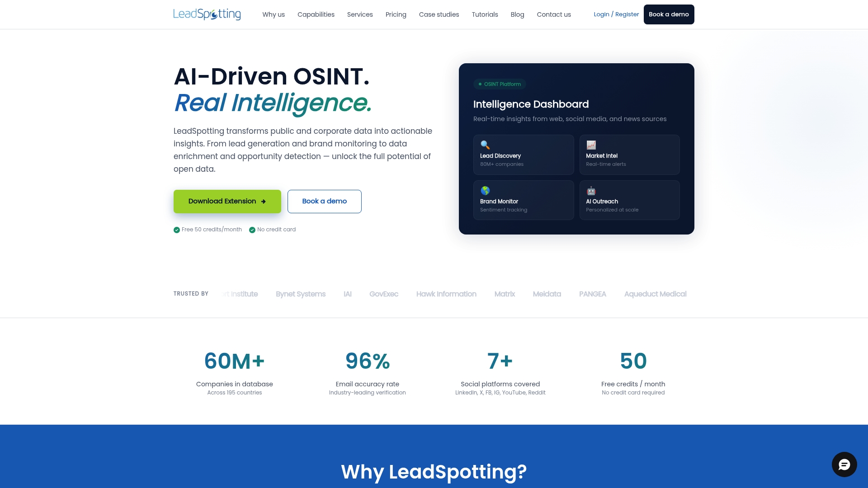Click the 7+ statistic
Screen dimensions: 868x488
pos(500,361)
